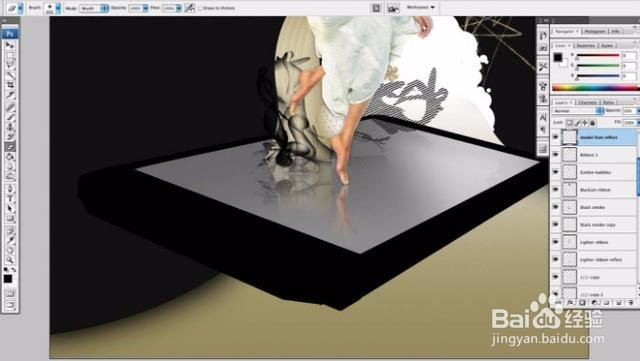The height and width of the screenshot is (361, 640).
Task: Switch to the Info tab
Action: tap(616, 31)
